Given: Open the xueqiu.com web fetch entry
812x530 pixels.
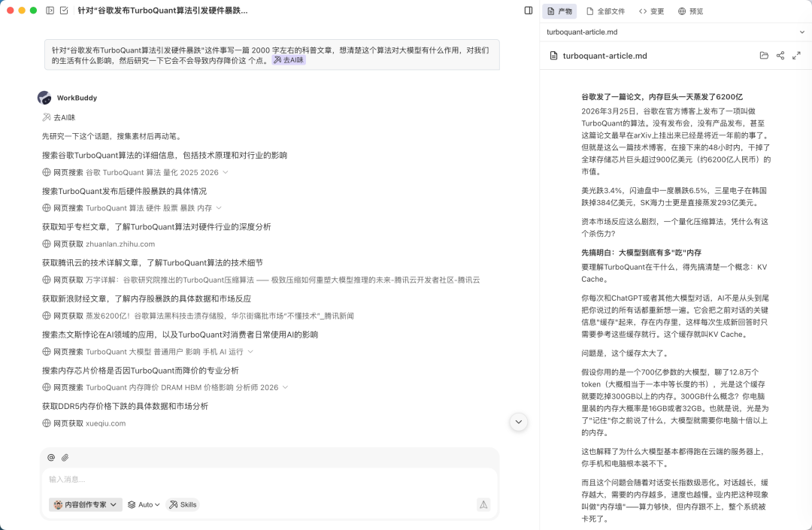Looking at the screenshot, I should tap(84, 423).
